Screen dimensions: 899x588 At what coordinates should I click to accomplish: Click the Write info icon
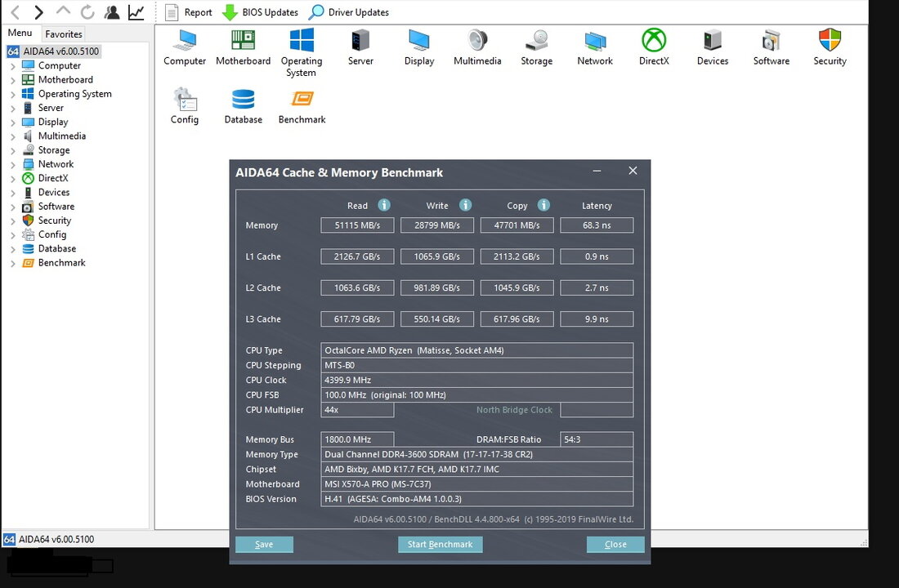point(466,205)
